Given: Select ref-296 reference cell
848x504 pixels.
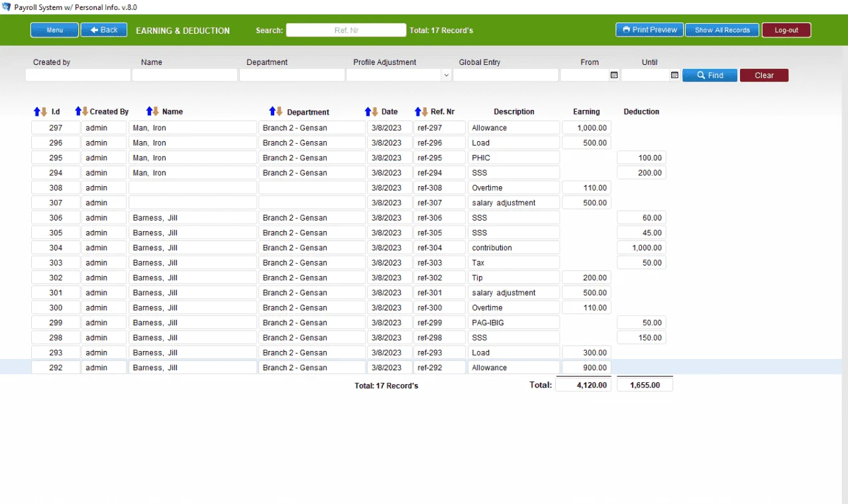Looking at the screenshot, I should [439, 143].
